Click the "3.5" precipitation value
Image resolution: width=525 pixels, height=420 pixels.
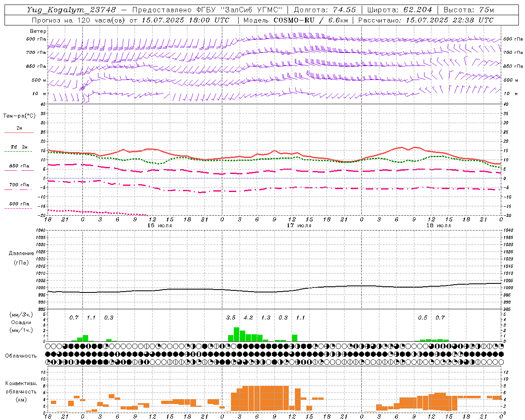(231, 318)
